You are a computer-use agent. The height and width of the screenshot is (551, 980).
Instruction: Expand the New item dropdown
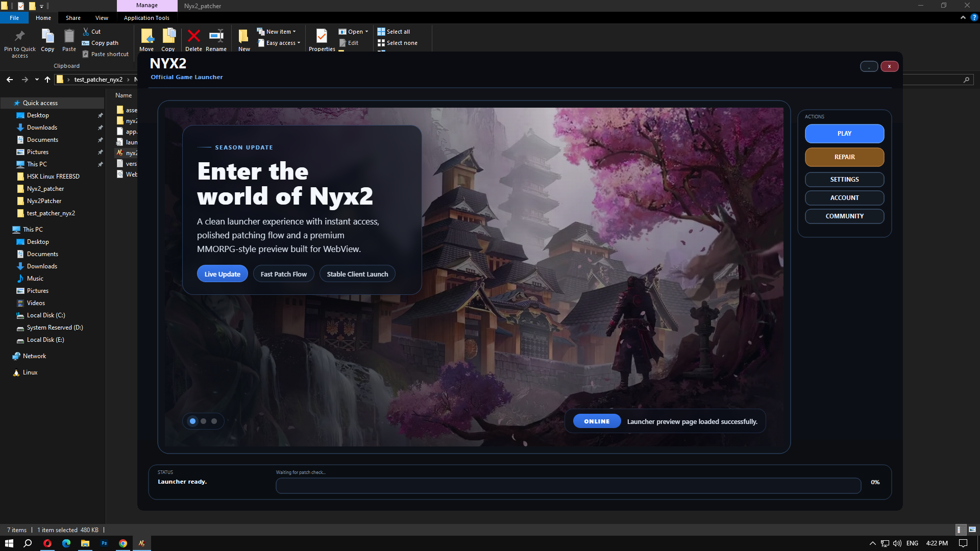[x=277, y=31]
